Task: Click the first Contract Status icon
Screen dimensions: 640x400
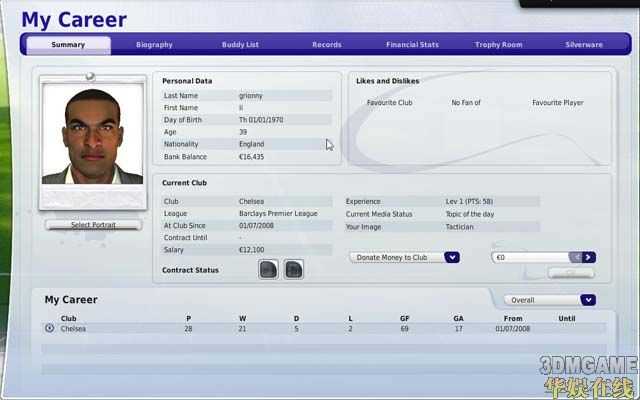Action: point(268,269)
